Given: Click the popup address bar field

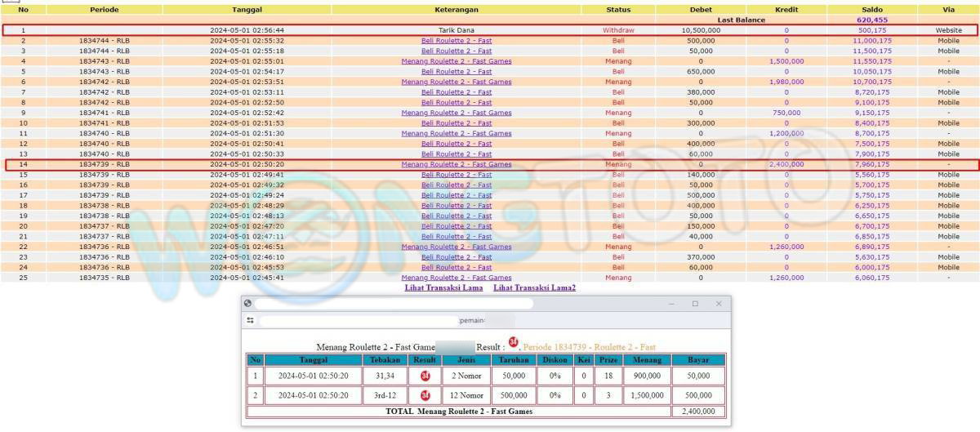Looking at the screenshot, I should tap(359, 321).
